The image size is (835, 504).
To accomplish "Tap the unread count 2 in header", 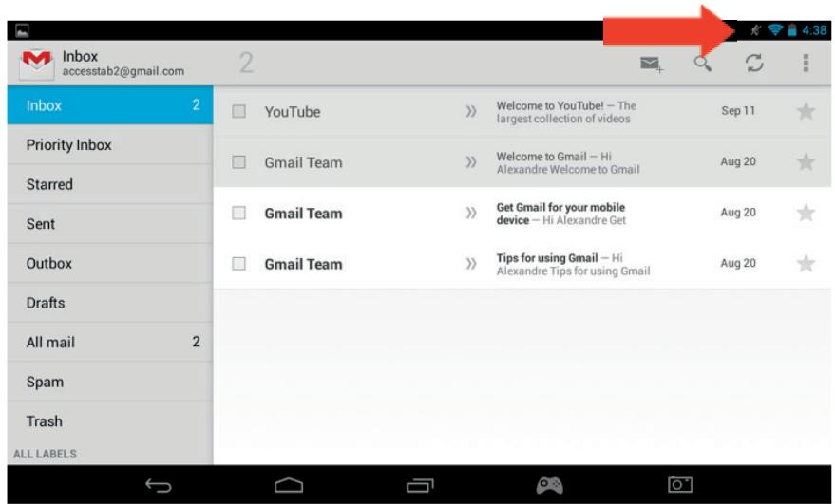I will click(245, 63).
